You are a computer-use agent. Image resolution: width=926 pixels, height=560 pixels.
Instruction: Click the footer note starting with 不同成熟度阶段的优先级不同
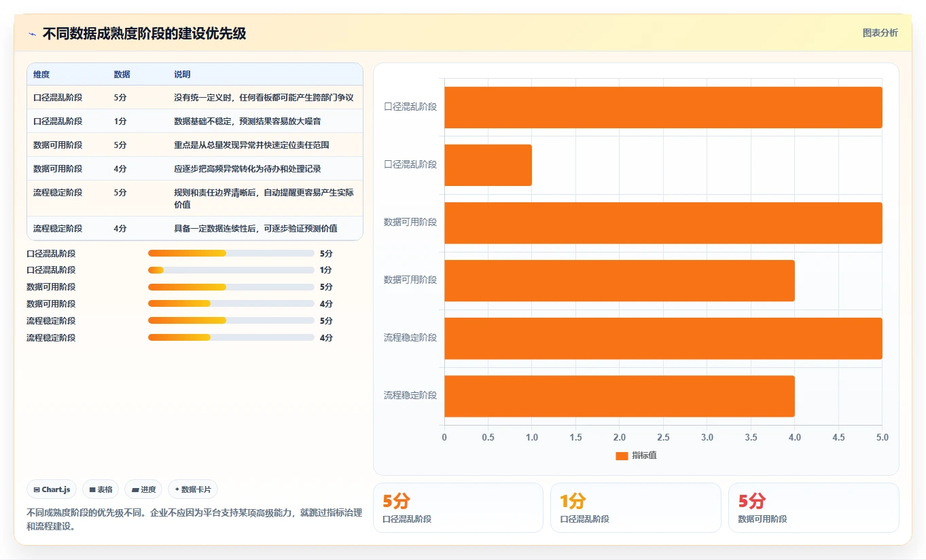[194, 519]
